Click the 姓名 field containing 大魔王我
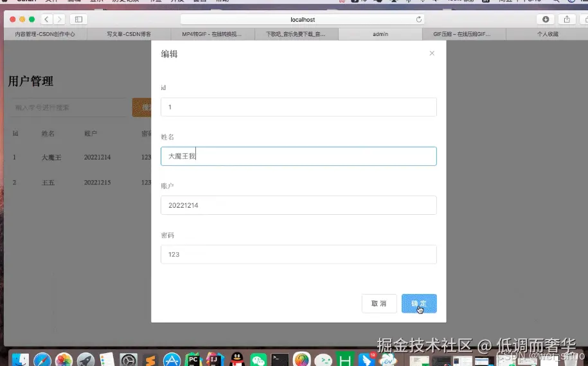This screenshot has height=366, width=588. [299, 156]
